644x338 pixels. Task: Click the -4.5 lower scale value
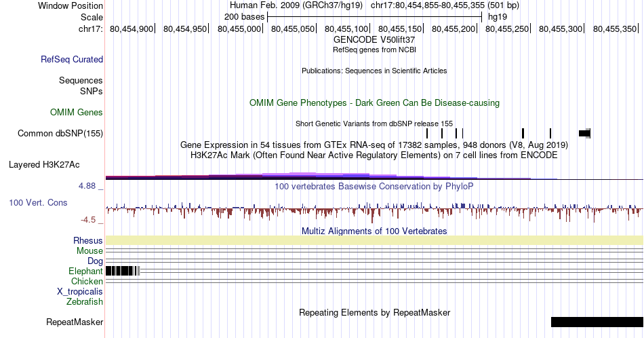[x=88, y=220]
